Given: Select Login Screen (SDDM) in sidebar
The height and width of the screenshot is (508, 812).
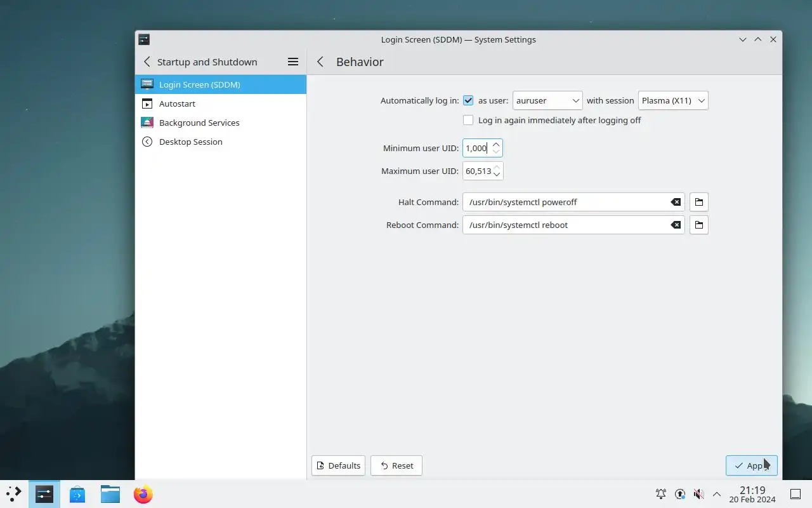Looking at the screenshot, I should [x=221, y=84].
